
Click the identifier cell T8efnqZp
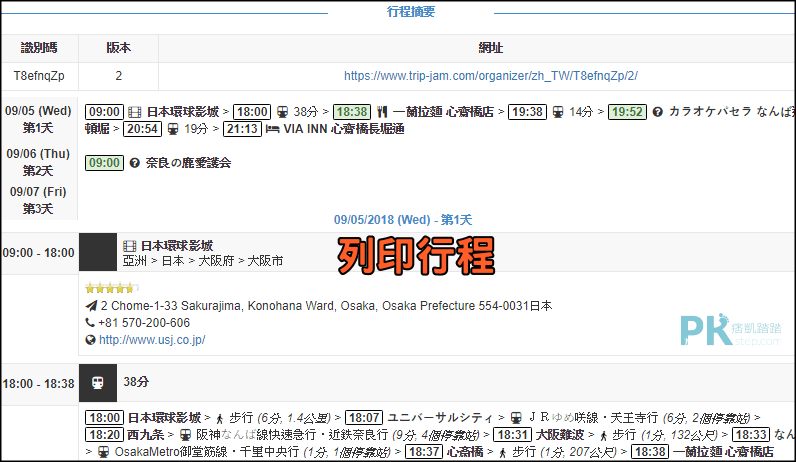coord(39,76)
